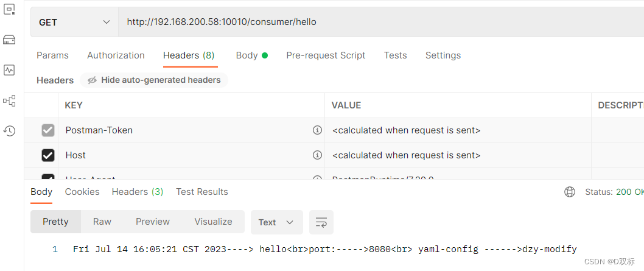Select the Preview view button

[153, 222]
